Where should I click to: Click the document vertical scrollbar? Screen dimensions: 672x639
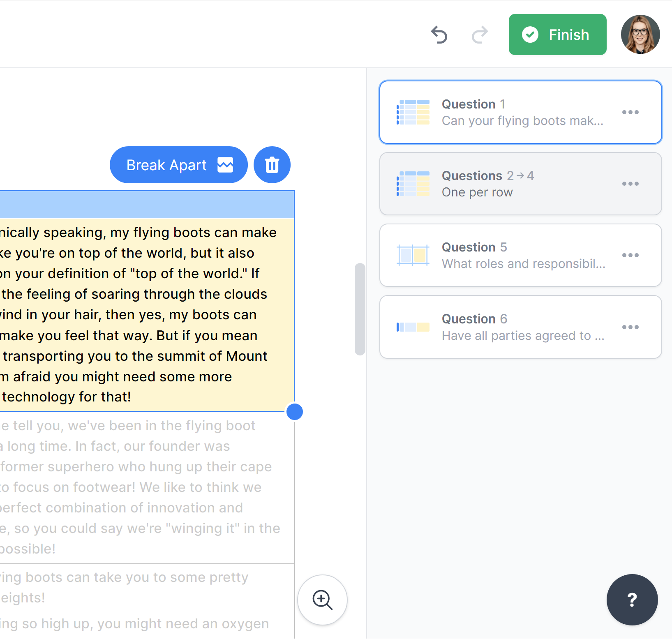coord(360,309)
